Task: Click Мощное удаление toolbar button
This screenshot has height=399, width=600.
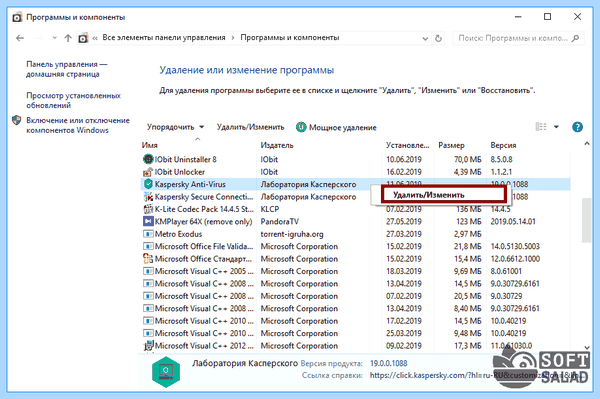Action: tap(336, 127)
